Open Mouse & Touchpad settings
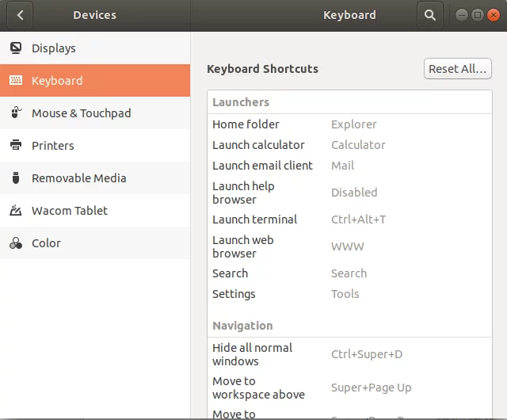Image resolution: width=507 pixels, height=420 pixels. coord(95,113)
